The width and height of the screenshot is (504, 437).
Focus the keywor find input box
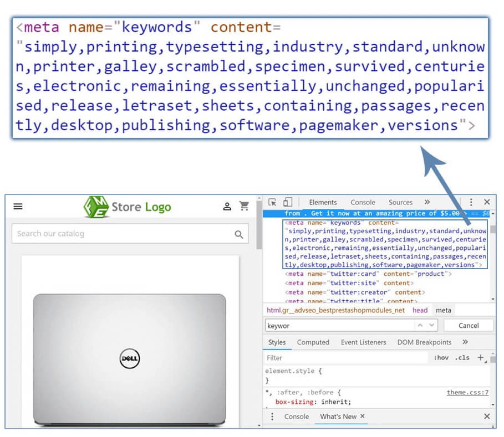click(x=340, y=326)
